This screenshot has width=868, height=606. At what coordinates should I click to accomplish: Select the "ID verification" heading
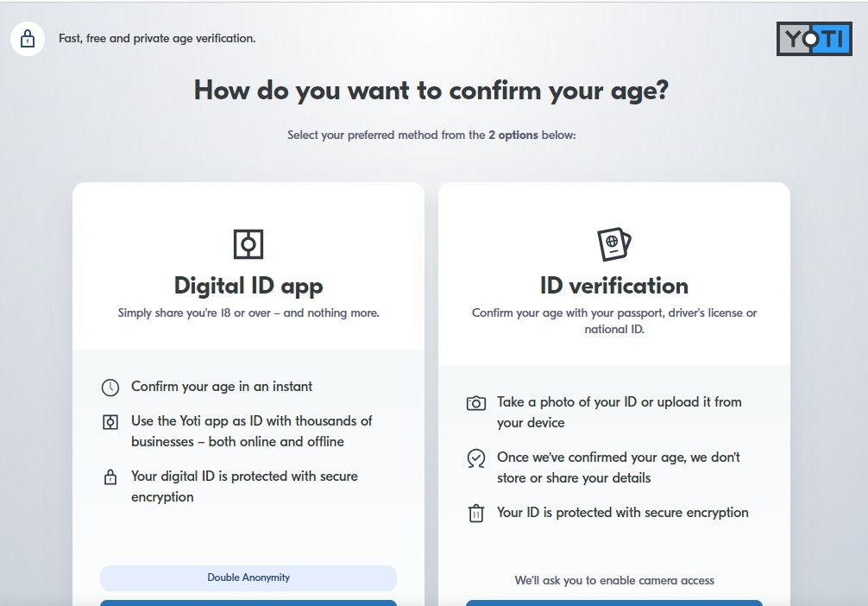pos(614,286)
